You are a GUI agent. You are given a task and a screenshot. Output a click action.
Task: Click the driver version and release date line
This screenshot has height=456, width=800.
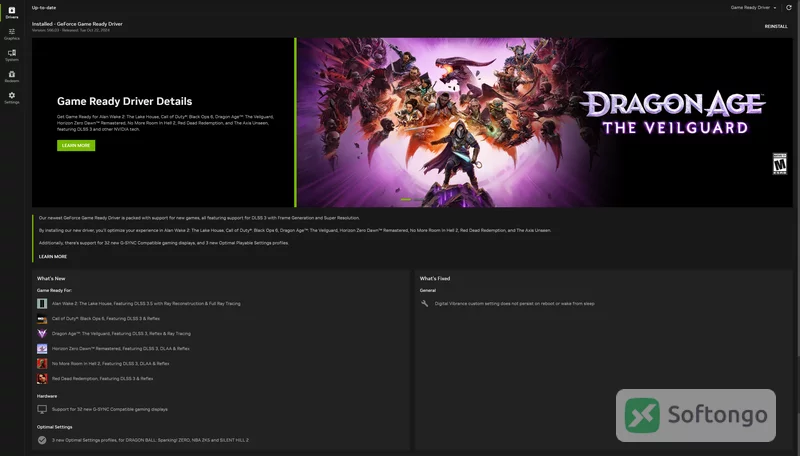pyautogui.click(x=71, y=30)
